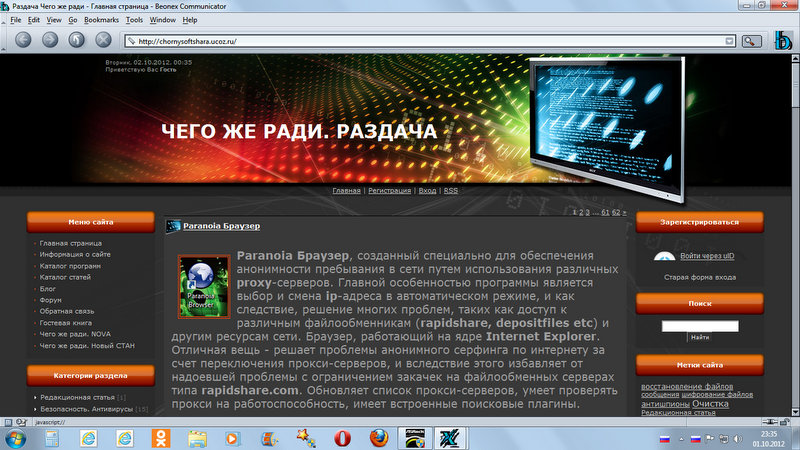Click the Регистрация link under the banner
Image resolution: width=800 pixels, height=450 pixels.
389,190
